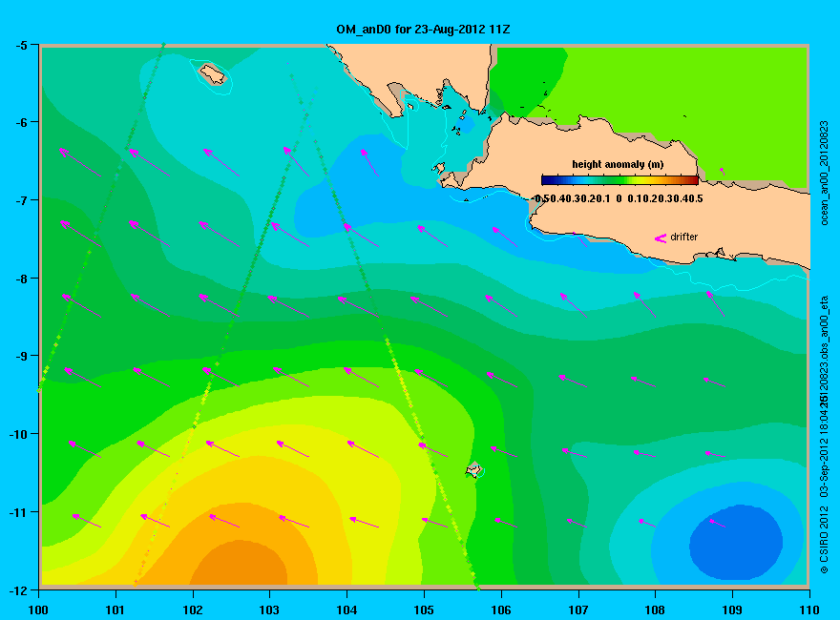The height and width of the screenshot is (620, 840).
Task: Click the x-axis label 101
Action: pyautogui.click(x=115, y=610)
